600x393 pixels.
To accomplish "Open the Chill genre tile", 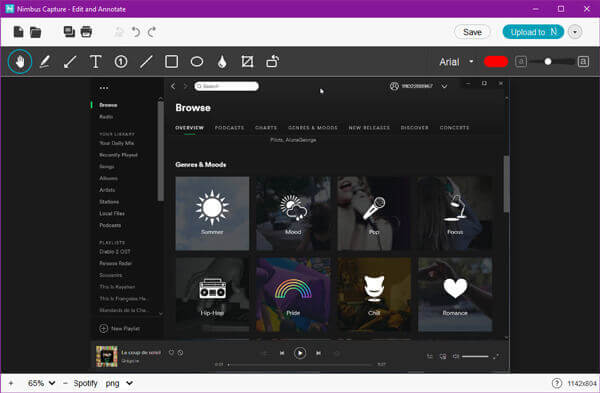I will (374, 295).
